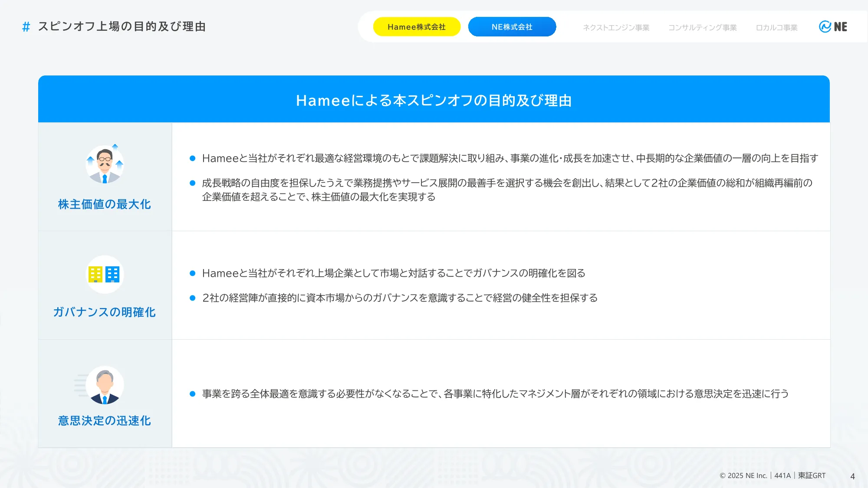Click the スピンオフ上場の目的及び理由 title link
The height and width of the screenshot is (488, 868).
point(122,26)
